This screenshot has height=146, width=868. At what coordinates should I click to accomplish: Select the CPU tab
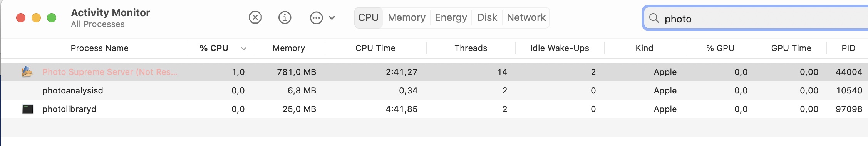click(368, 17)
